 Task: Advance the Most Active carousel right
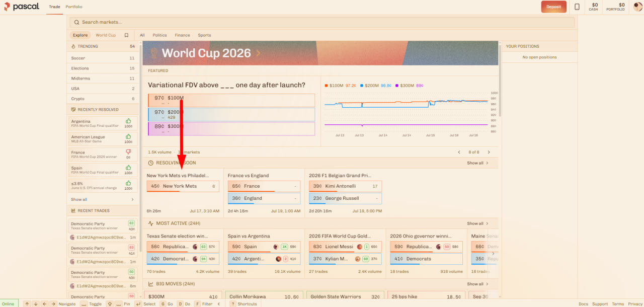pos(493,253)
